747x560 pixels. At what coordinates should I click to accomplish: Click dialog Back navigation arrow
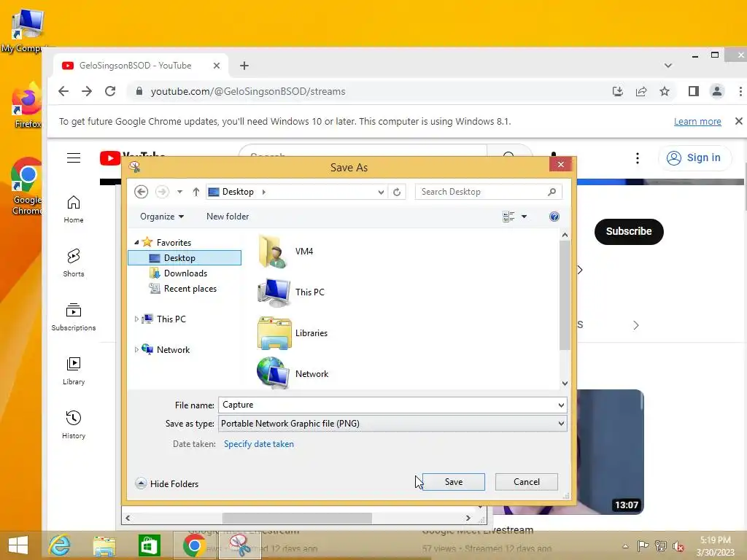141,192
